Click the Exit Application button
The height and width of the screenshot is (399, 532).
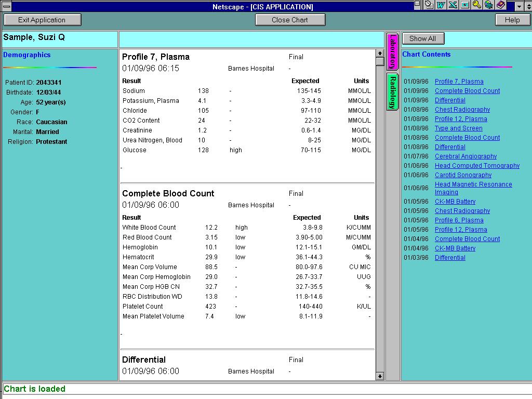(43, 20)
